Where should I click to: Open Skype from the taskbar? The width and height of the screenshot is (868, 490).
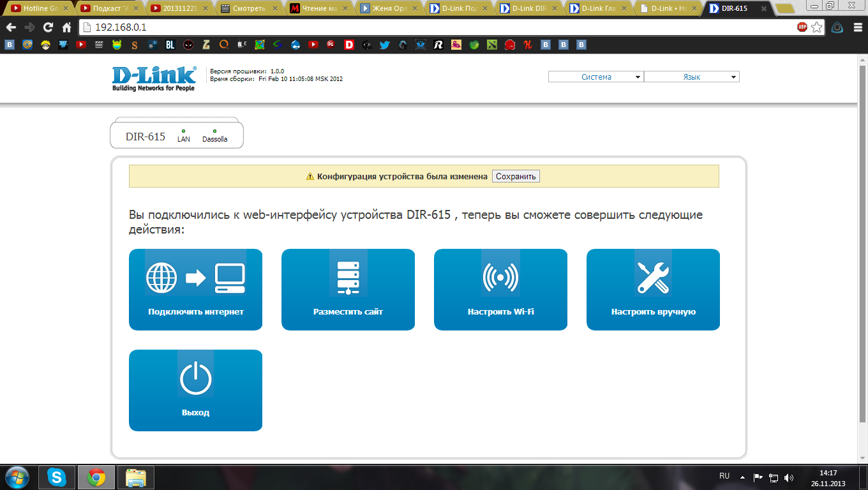click(57, 477)
